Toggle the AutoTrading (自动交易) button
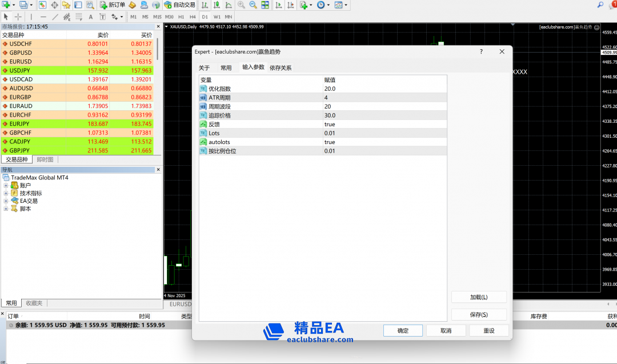This screenshot has height=364, width=617. [179, 5]
